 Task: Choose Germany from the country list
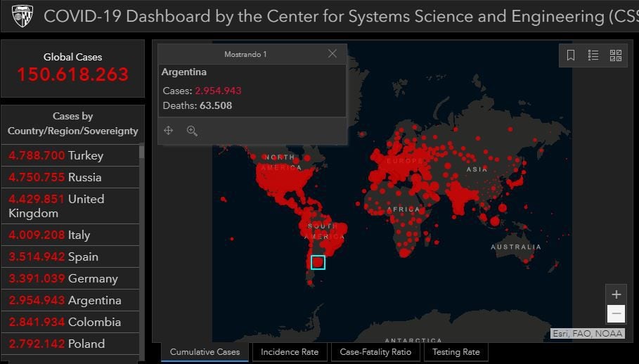tap(70, 278)
